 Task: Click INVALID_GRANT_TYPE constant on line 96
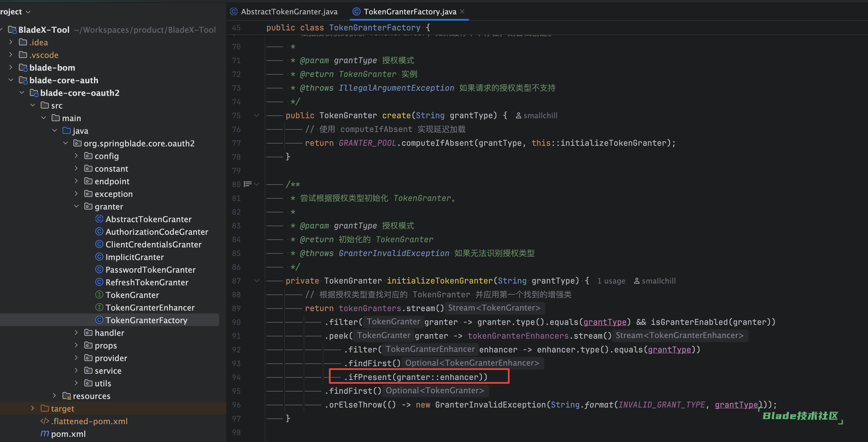tap(661, 404)
